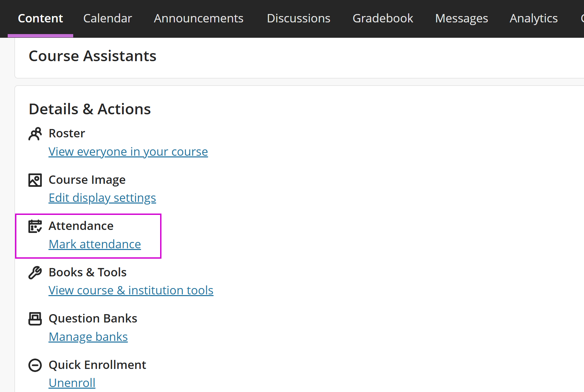584x392 pixels.
Task: Click the Quick Enrollment minus-circle icon
Action: coord(35,365)
